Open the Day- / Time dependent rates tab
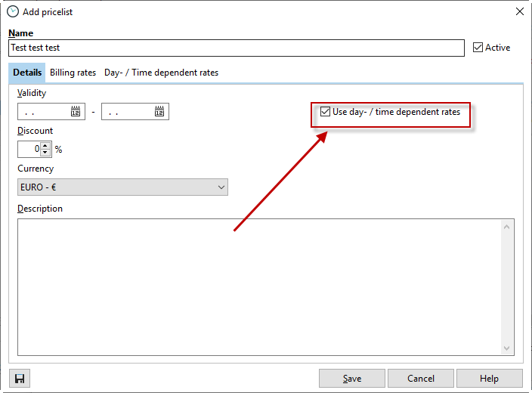Viewport: 532px width, 393px height. pyautogui.click(x=161, y=73)
